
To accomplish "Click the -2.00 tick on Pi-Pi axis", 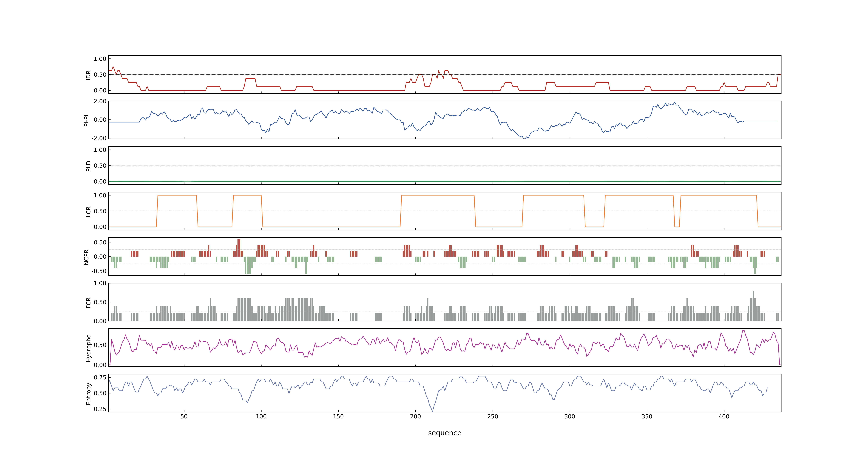I will tap(99, 138).
